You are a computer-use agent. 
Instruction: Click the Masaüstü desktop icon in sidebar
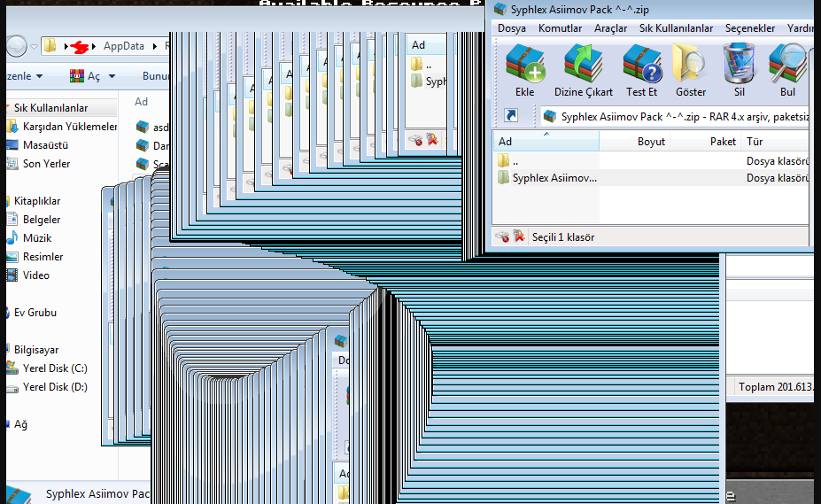(x=12, y=145)
